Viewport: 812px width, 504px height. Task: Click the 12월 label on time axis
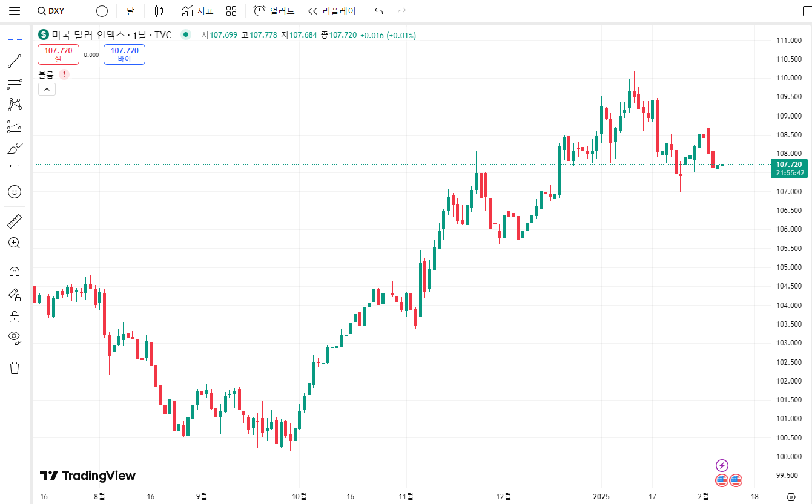pyautogui.click(x=504, y=496)
